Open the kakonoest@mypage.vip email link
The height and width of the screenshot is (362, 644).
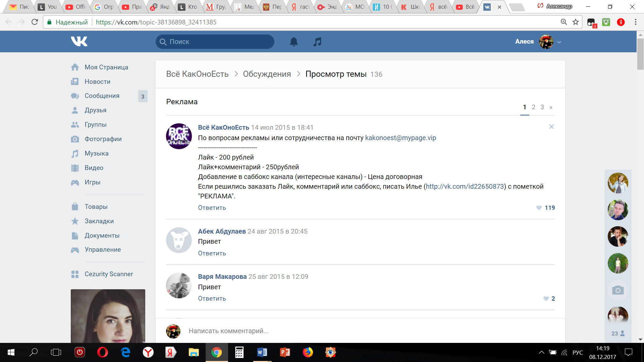[x=400, y=138]
